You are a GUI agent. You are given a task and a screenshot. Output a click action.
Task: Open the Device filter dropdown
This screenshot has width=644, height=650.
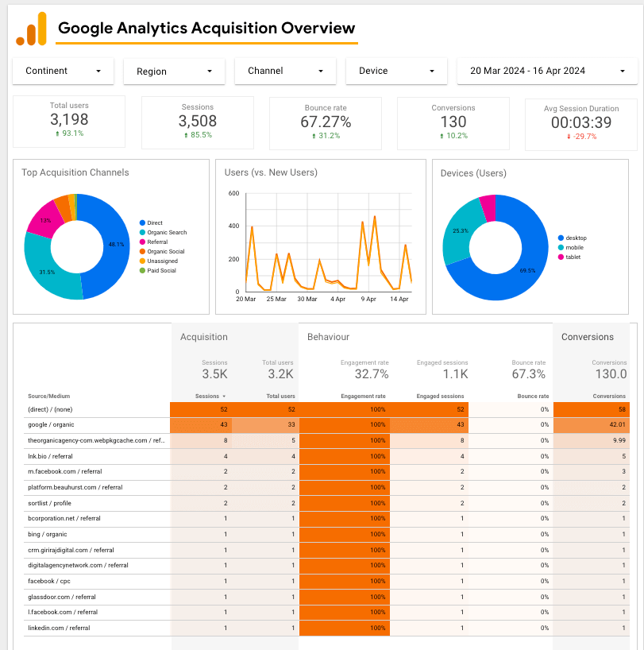(x=396, y=71)
